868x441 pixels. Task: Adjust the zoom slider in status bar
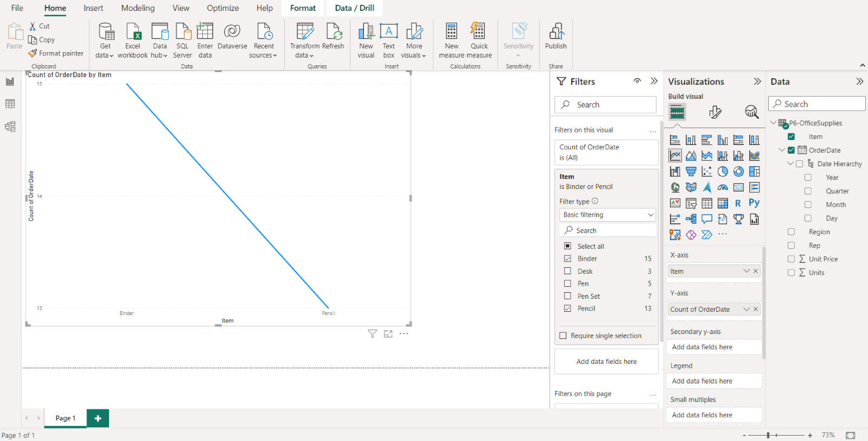tap(768, 435)
